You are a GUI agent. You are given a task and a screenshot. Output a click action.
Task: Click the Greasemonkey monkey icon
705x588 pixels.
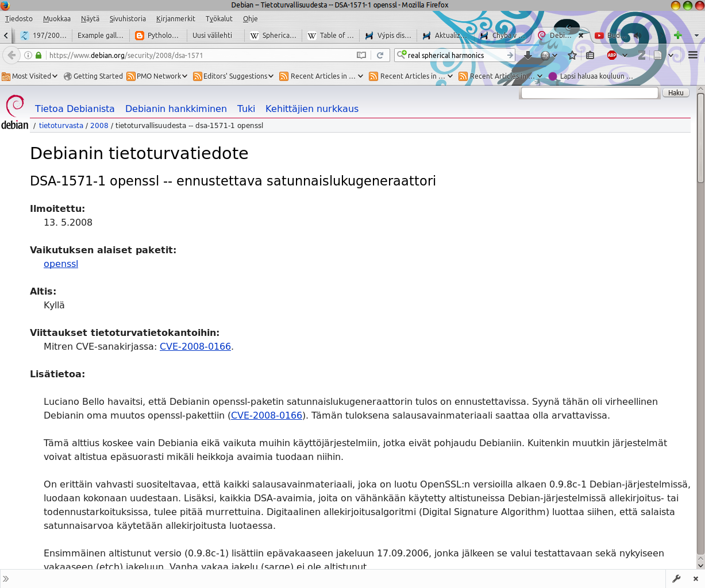tap(545, 55)
